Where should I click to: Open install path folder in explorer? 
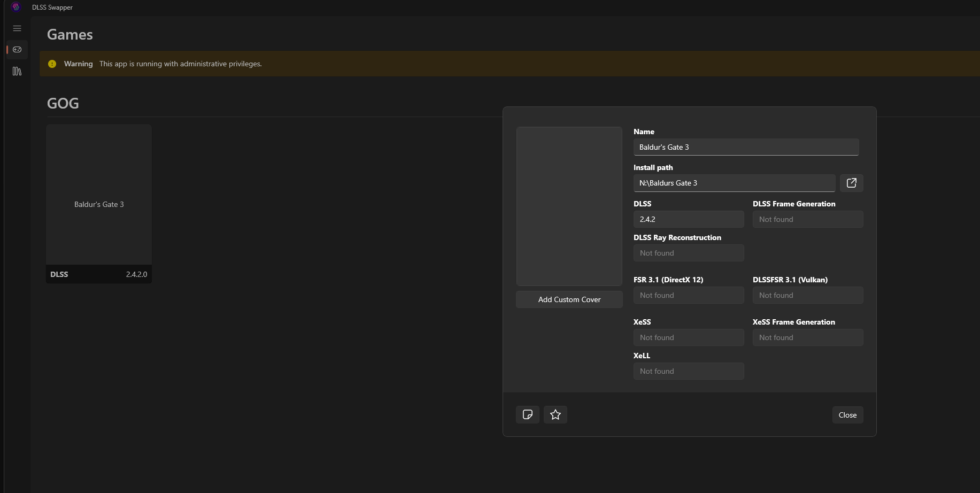(x=851, y=183)
